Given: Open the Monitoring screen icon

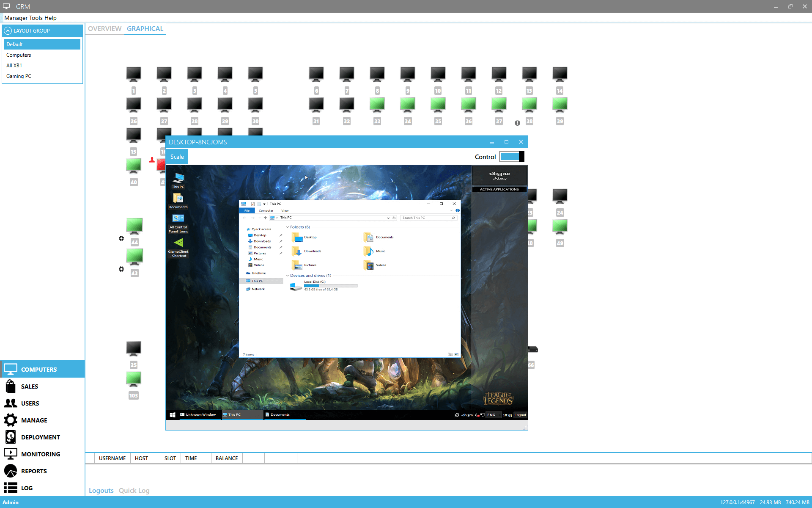Looking at the screenshot, I should click(11, 454).
